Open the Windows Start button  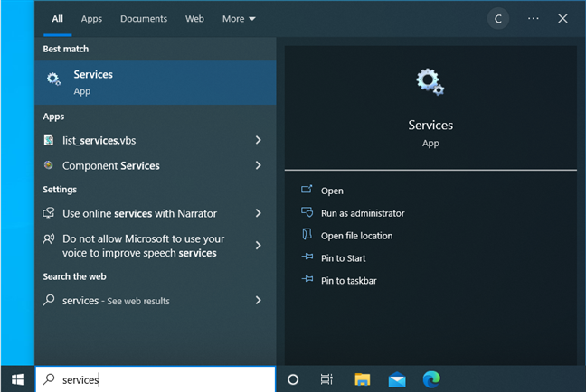[17, 379]
